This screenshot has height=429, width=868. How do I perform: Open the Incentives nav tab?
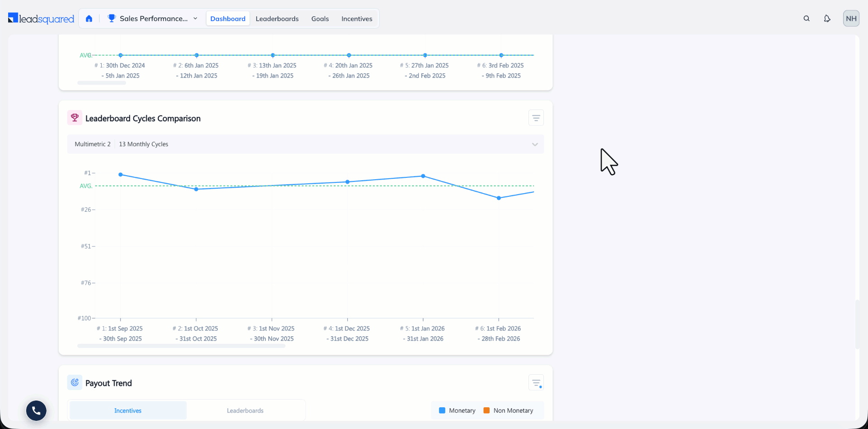[x=357, y=19]
